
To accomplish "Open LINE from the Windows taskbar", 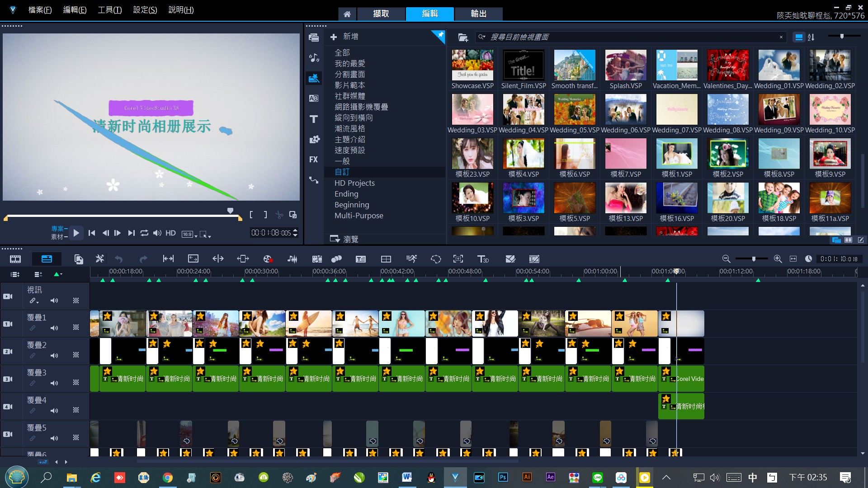I will (x=597, y=477).
